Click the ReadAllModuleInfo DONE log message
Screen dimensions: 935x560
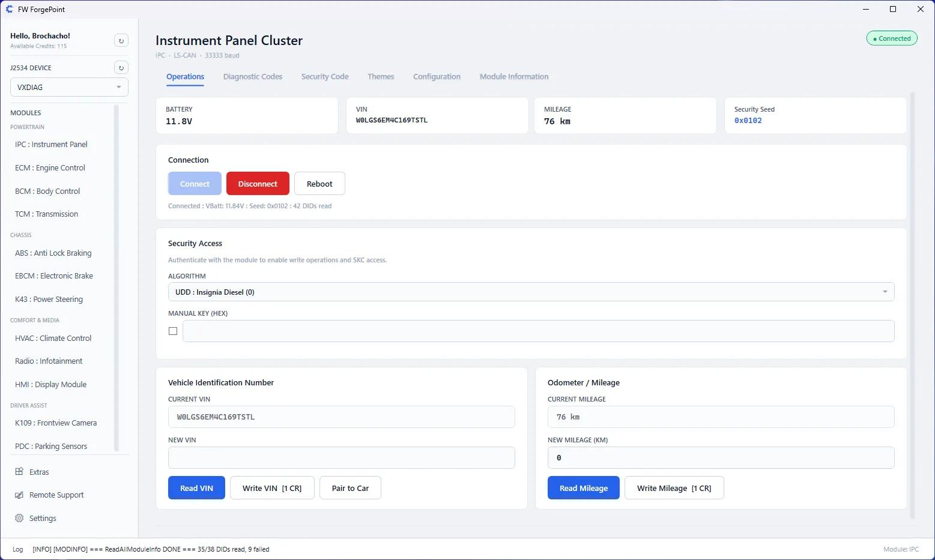tap(151, 549)
